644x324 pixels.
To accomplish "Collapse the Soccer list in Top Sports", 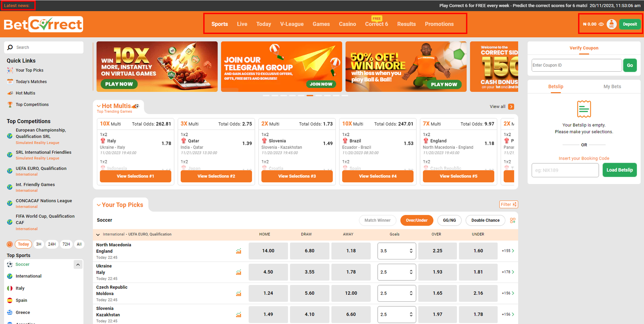I will coord(78,264).
